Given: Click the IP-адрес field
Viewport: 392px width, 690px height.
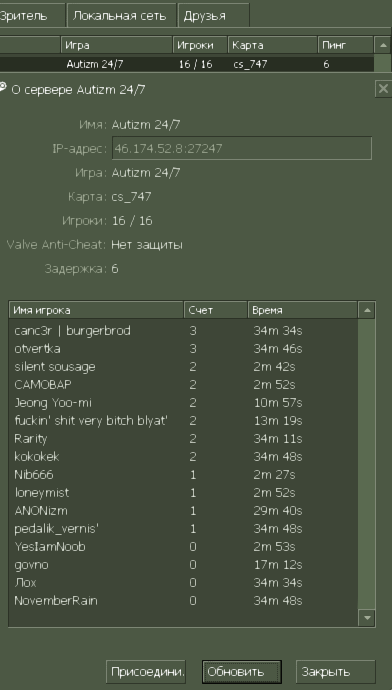Looking at the screenshot, I should (x=242, y=148).
